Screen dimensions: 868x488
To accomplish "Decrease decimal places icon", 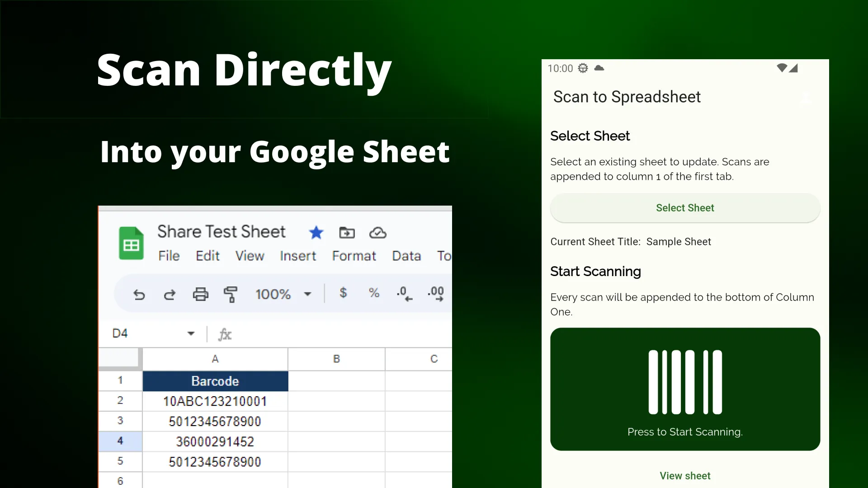I will [404, 294].
